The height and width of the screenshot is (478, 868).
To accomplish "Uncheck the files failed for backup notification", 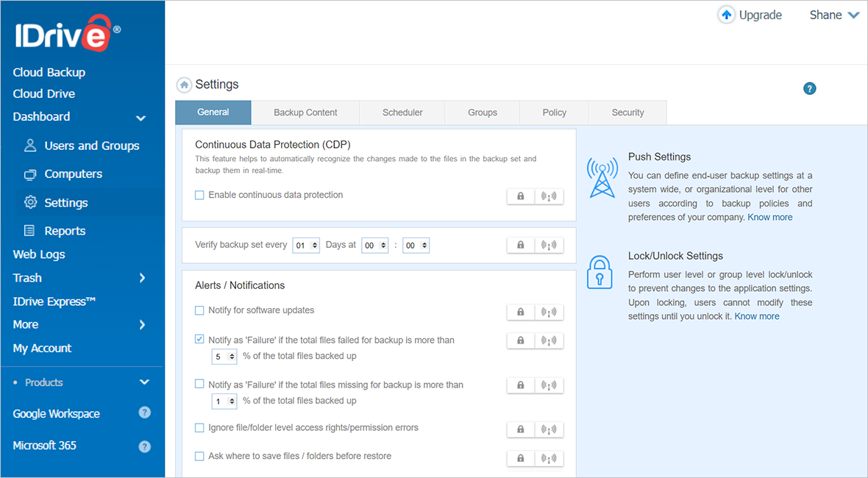I will (x=199, y=340).
